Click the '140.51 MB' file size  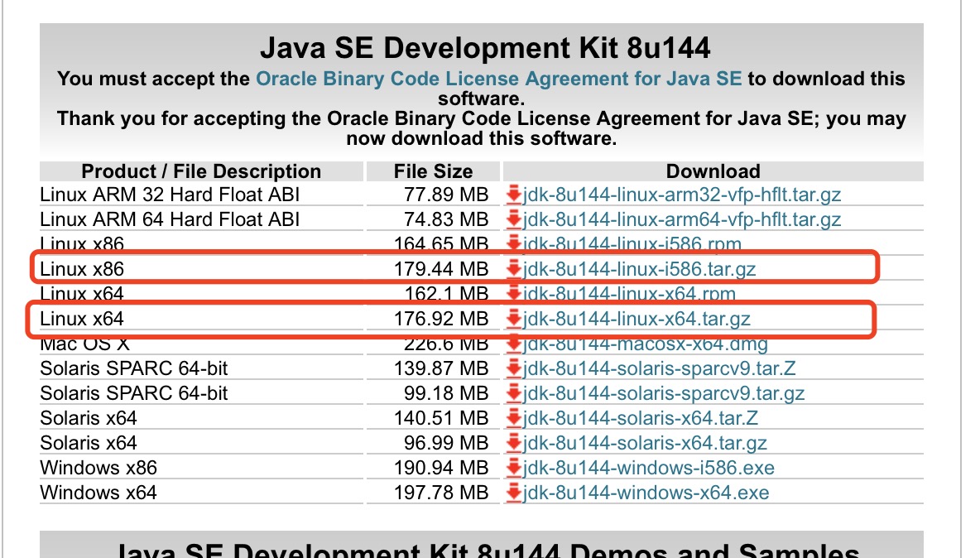point(441,418)
